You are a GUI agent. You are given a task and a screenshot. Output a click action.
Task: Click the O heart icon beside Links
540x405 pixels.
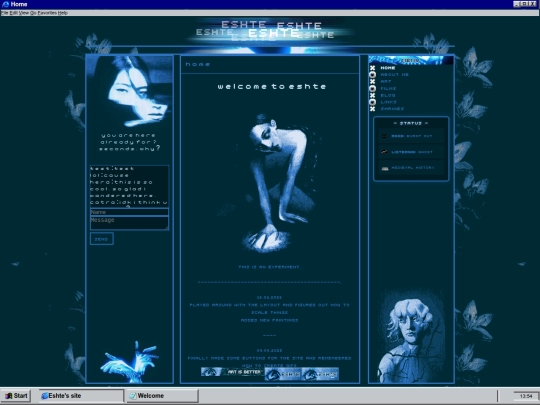[x=372, y=102]
